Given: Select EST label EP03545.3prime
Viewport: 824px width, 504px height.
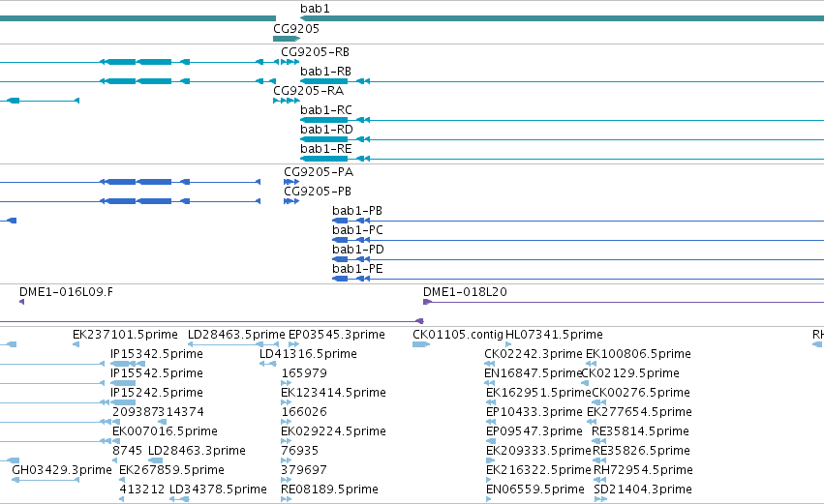Looking at the screenshot, I should coord(336,335).
